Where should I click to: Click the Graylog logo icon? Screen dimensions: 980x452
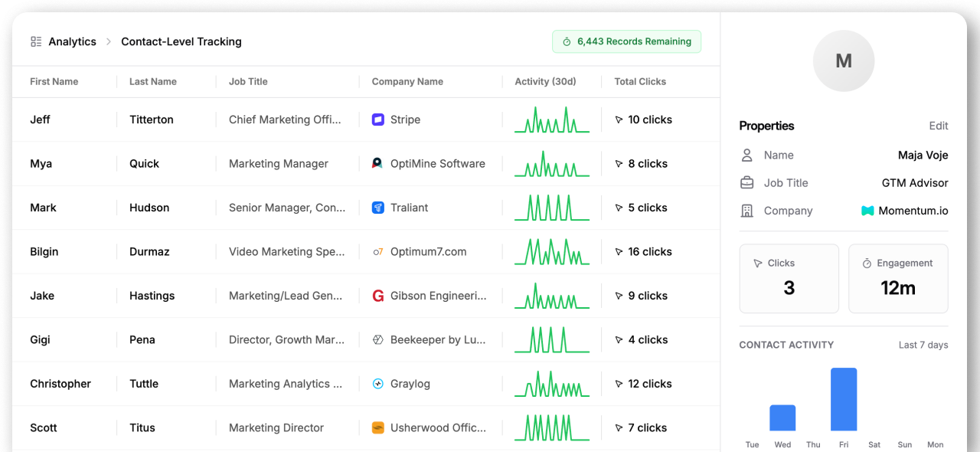point(377,384)
